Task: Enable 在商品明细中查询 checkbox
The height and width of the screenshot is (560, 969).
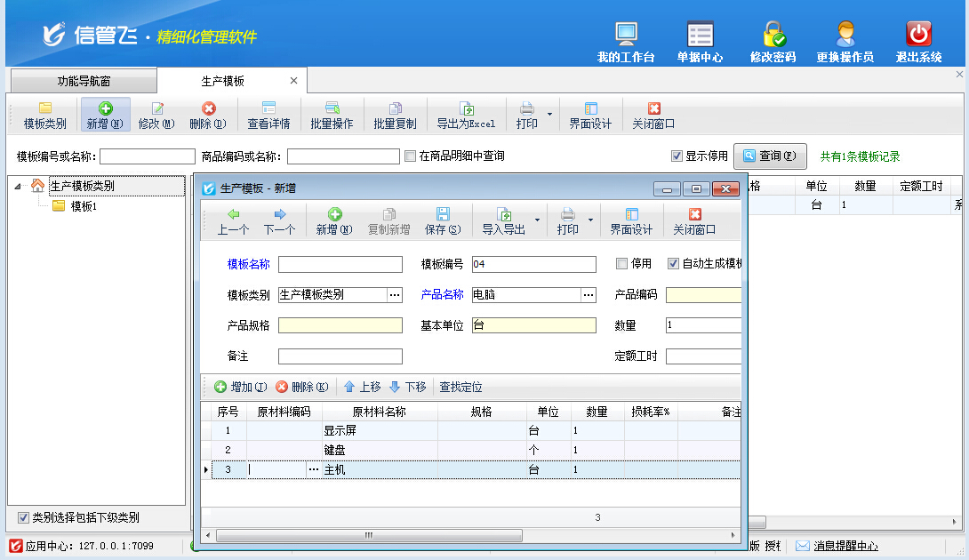Action: pos(410,156)
